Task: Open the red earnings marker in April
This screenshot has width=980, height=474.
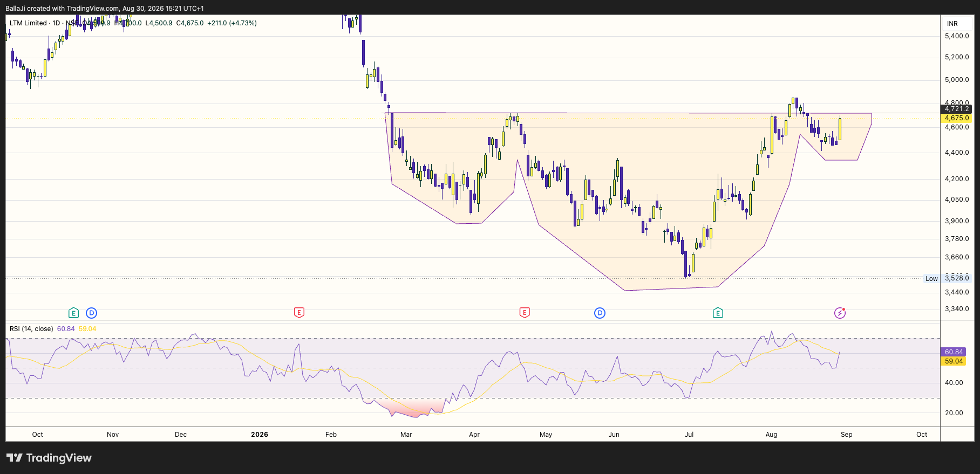Action: click(x=525, y=313)
